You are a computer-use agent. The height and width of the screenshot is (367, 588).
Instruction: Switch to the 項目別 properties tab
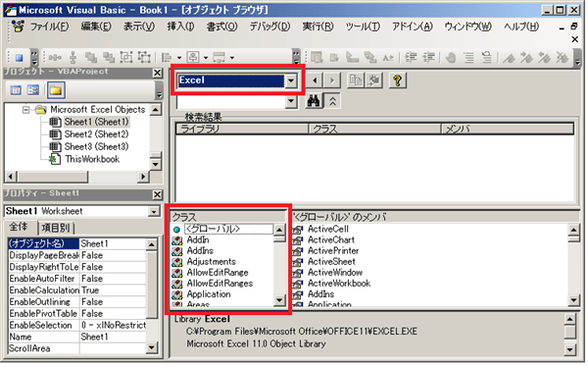coord(56,228)
